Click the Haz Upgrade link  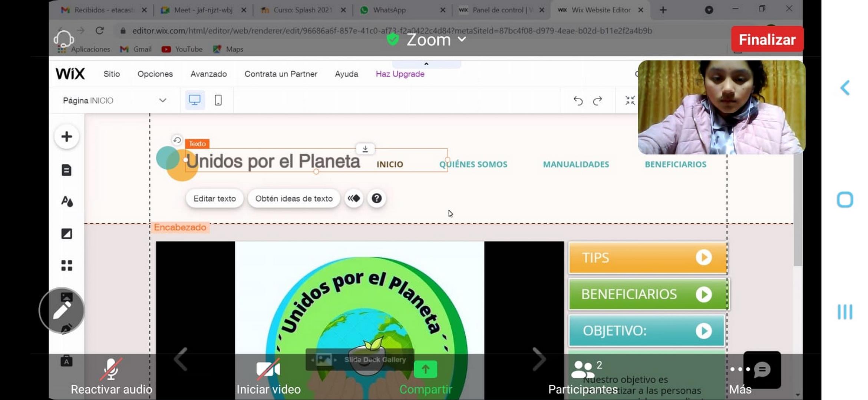click(x=400, y=74)
